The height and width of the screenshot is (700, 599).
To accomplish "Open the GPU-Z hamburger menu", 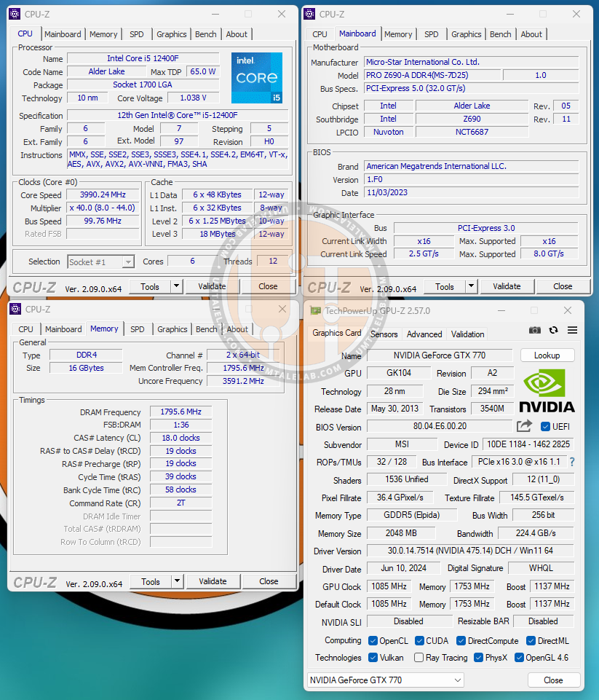I will 572,330.
